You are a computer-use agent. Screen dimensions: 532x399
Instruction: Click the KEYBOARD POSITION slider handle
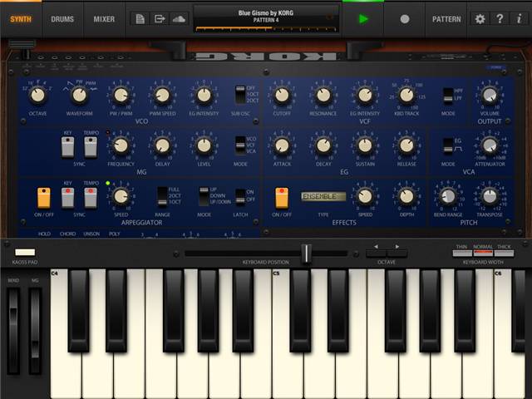coord(306,254)
